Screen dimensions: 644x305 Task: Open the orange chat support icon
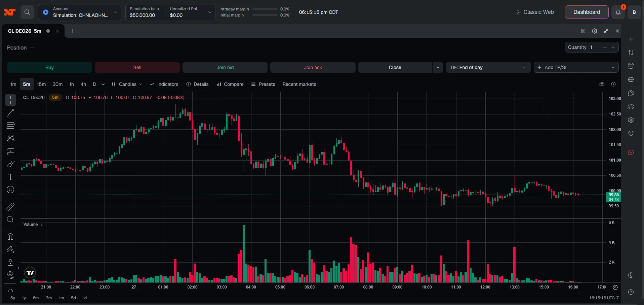coord(631,152)
